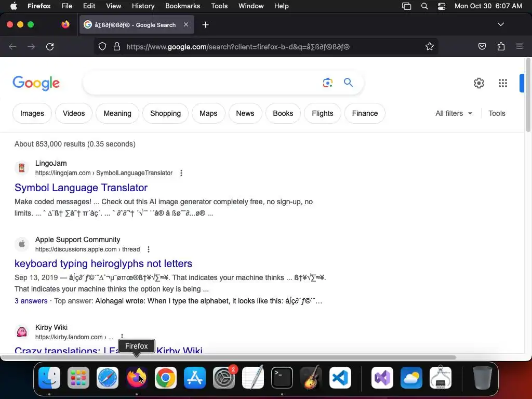Expand the All filters dropdown
The width and height of the screenshot is (532, 399).
tap(454, 113)
